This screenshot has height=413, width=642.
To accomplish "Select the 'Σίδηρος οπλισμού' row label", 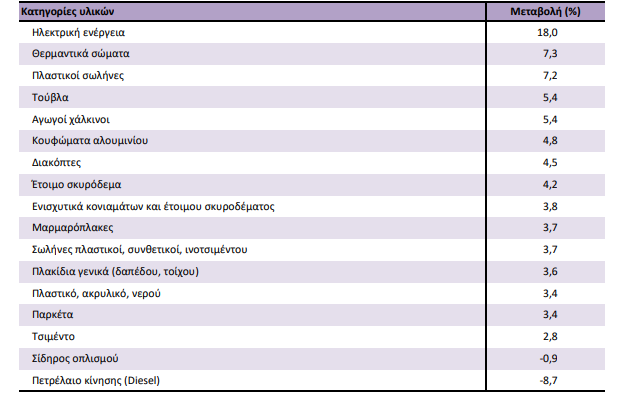I will [x=75, y=359].
